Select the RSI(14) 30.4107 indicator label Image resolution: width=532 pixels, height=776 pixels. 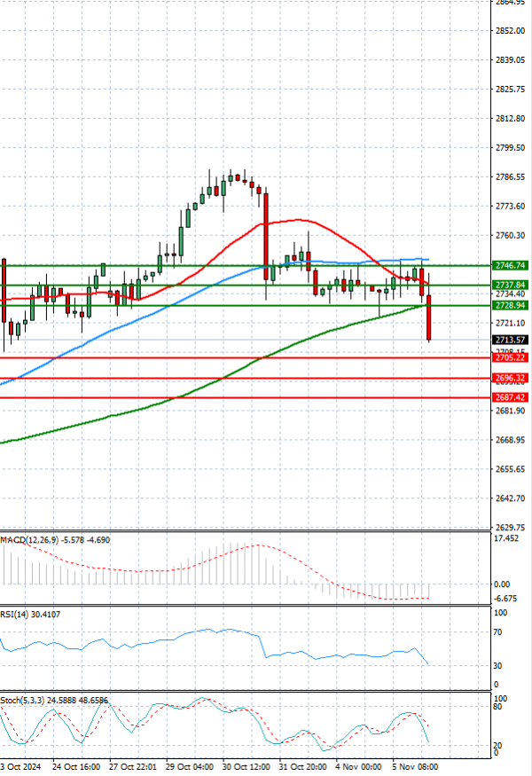point(30,615)
